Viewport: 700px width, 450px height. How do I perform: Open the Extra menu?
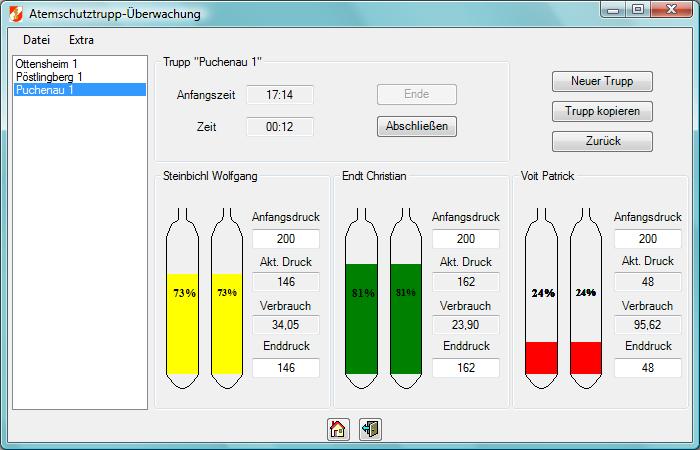pyautogui.click(x=81, y=40)
